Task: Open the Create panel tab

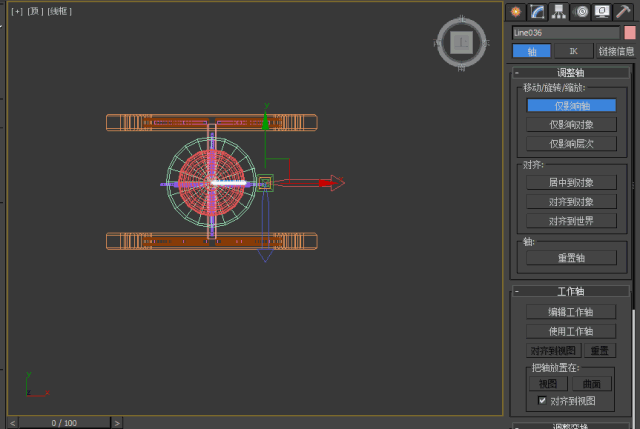Action: (516, 11)
